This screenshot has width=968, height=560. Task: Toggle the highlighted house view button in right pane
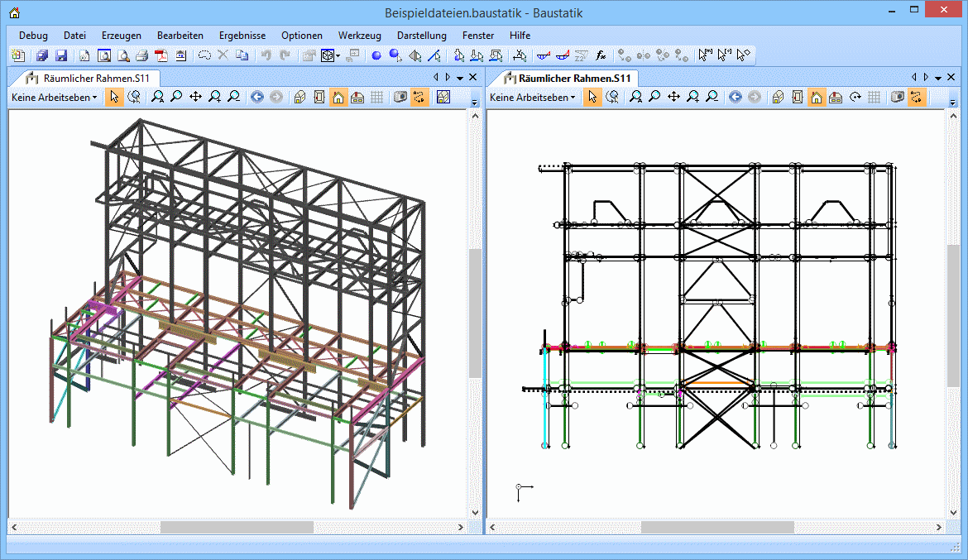816,98
